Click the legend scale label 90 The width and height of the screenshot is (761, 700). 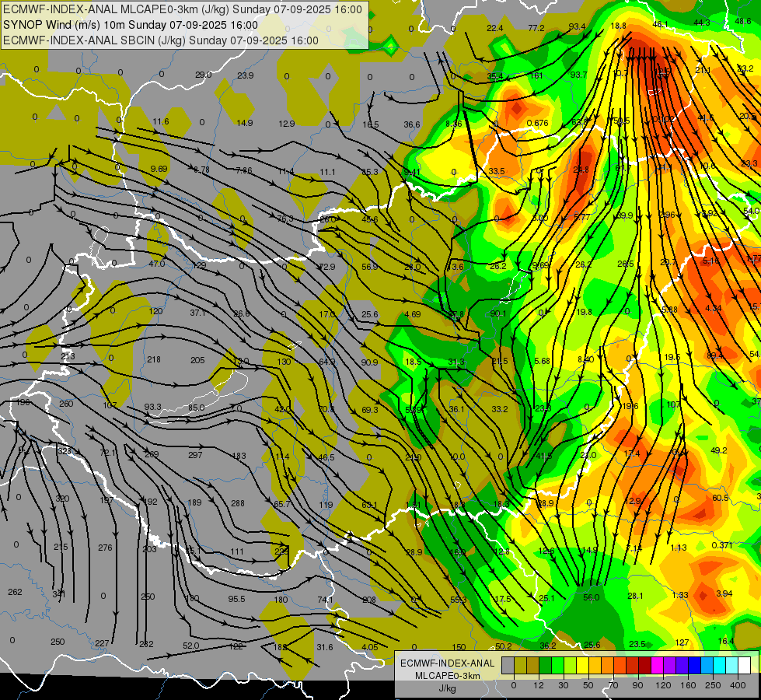(x=637, y=685)
